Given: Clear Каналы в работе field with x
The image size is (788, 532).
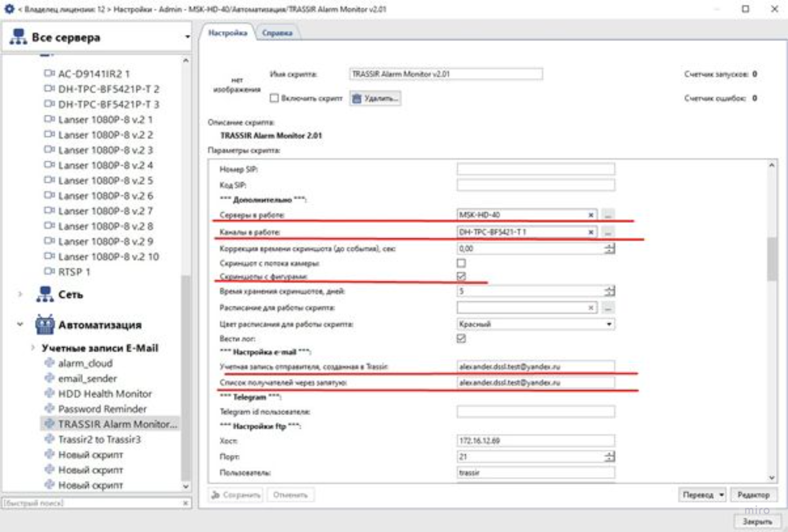Looking at the screenshot, I should [590, 232].
